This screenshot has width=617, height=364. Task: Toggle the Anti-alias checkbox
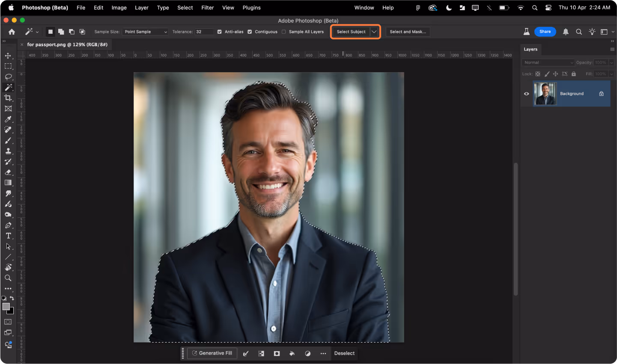[x=220, y=32]
